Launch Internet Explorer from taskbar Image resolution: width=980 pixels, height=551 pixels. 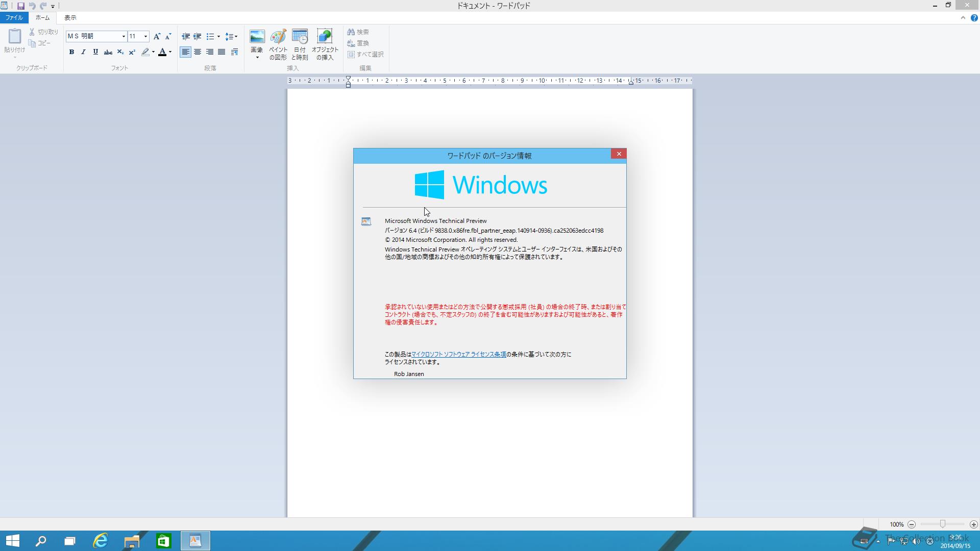click(101, 541)
